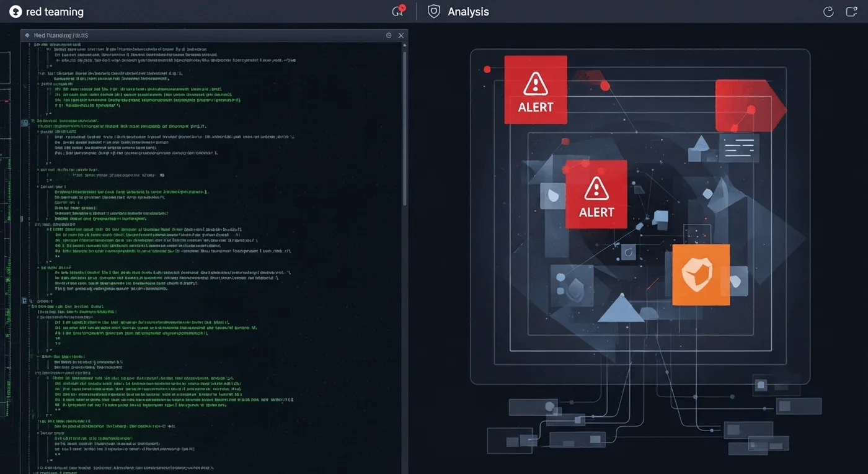The image size is (868, 474).
Task: Click the gray shield tile right of orange tile
Action: (x=738, y=280)
